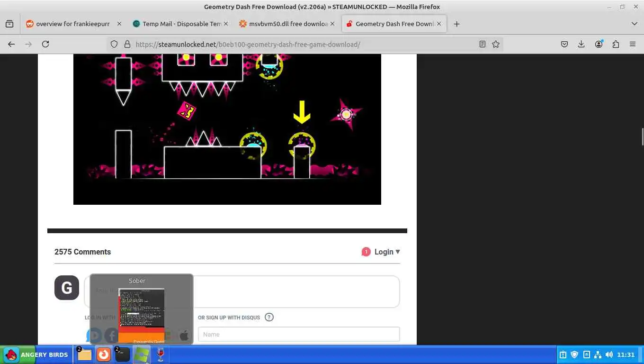Open the Firefox account menu
The image size is (644, 364).
click(x=599, y=44)
